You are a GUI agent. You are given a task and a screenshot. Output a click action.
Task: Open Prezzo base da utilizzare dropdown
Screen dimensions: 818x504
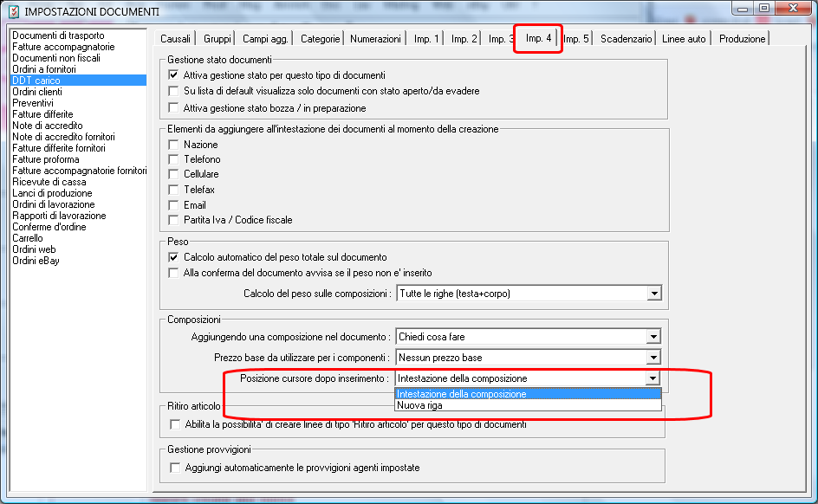point(529,358)
